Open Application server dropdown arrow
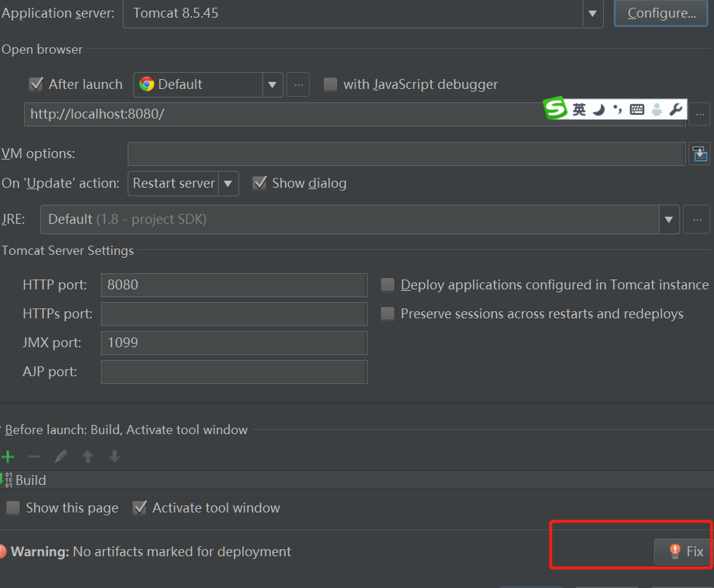Image resolution: width=714 pixels, height=588 pixels. [x=593, y=13]
